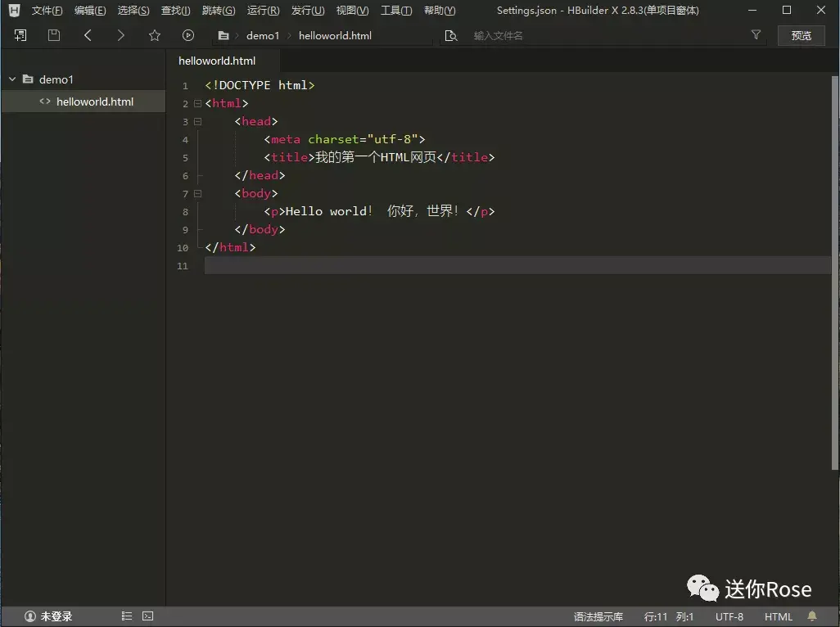Screen dimensions: 840x627
Task: Click the run play icon in toolbar
Action: pyautogui.click(x=188, y=35)
